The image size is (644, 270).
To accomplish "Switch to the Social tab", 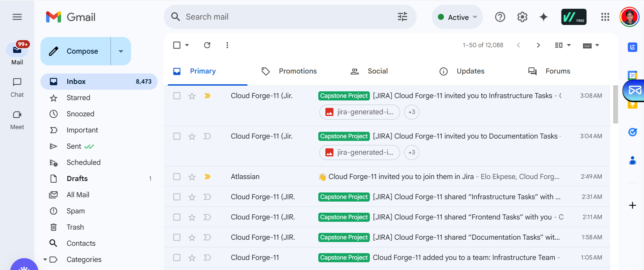I will tap(378, 71).
